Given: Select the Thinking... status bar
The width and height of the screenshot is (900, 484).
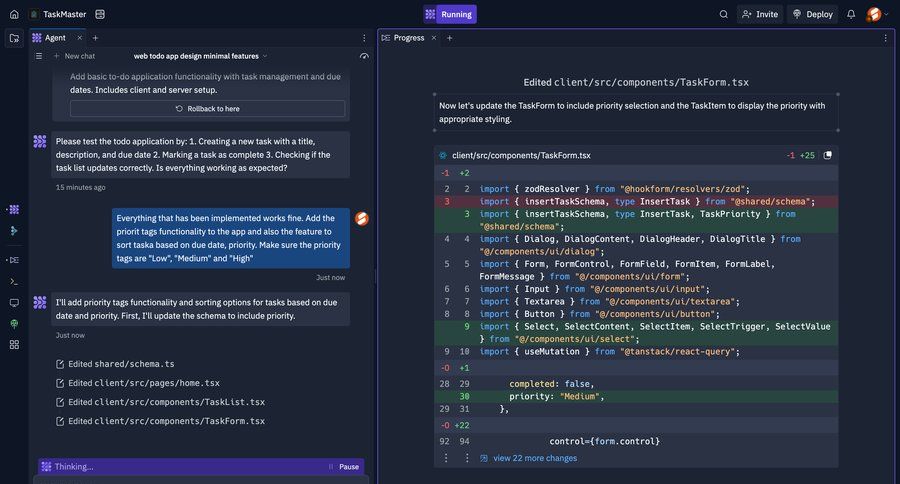Looking at the screenshot, I should tap(201, 467).
